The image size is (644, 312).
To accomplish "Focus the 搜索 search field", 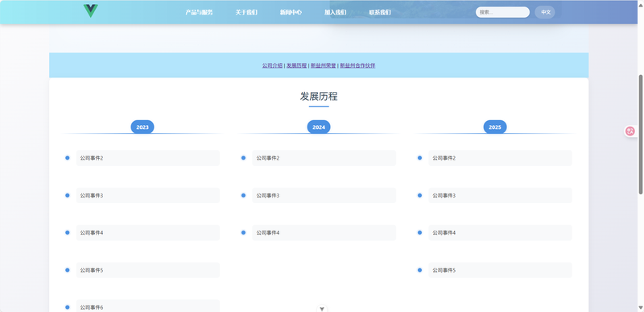I will 502,12.
